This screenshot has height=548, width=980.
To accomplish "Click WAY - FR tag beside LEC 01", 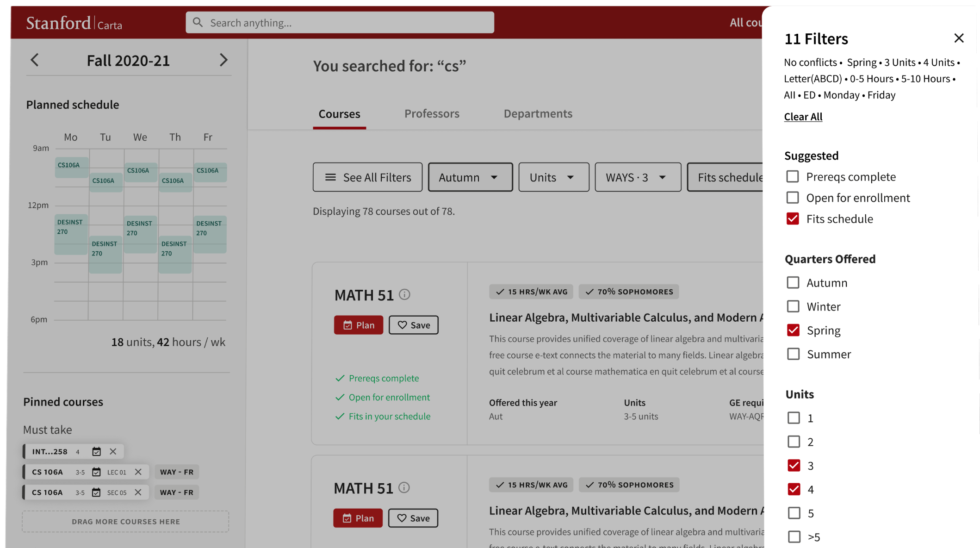I will coord(177,472).
